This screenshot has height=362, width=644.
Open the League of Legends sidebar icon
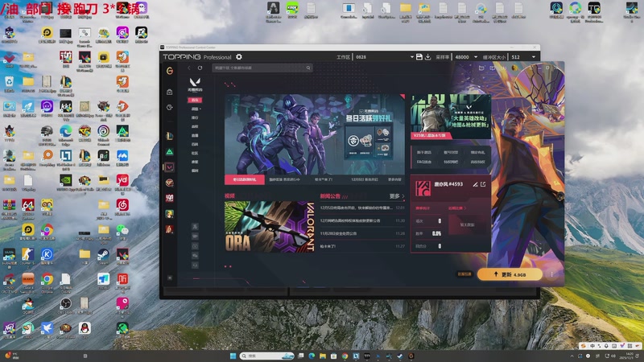170,136
